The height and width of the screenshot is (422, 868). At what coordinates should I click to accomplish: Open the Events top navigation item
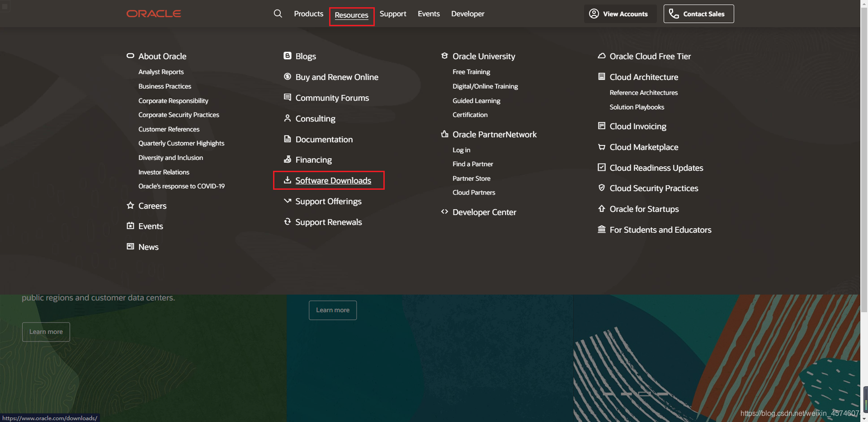pos(429,14)
